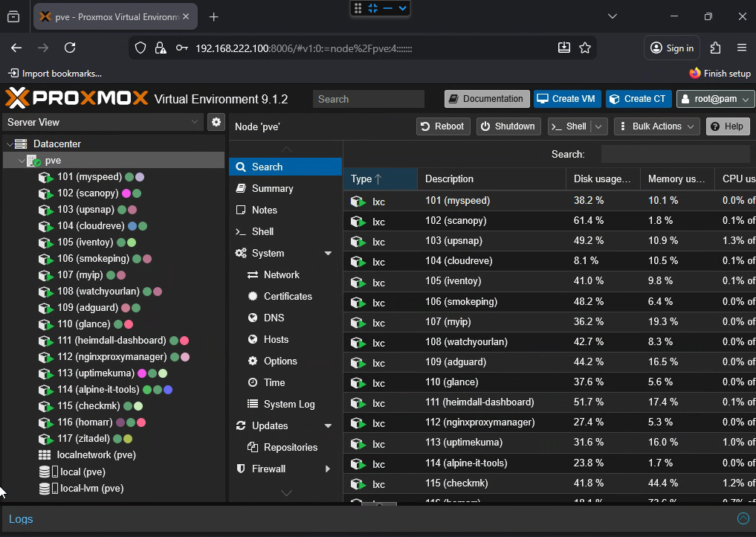Open a new browser tab with plus icon
The width and height of the screenshot is (756, 537).
coord(213,17)
